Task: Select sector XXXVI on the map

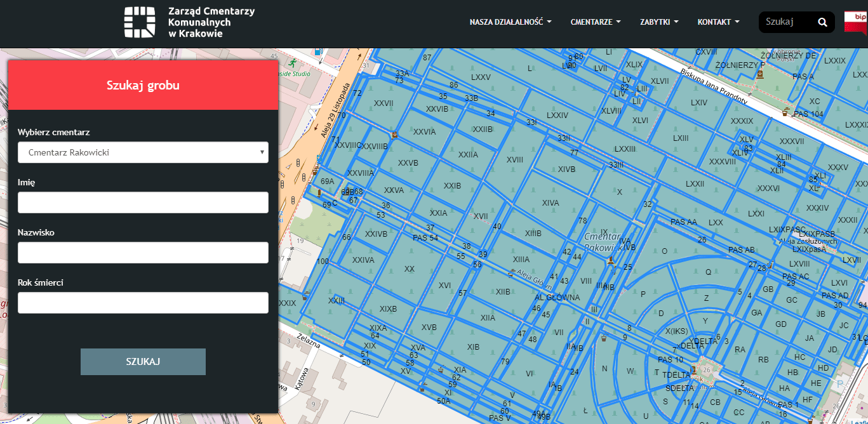Action: [768, 189]
